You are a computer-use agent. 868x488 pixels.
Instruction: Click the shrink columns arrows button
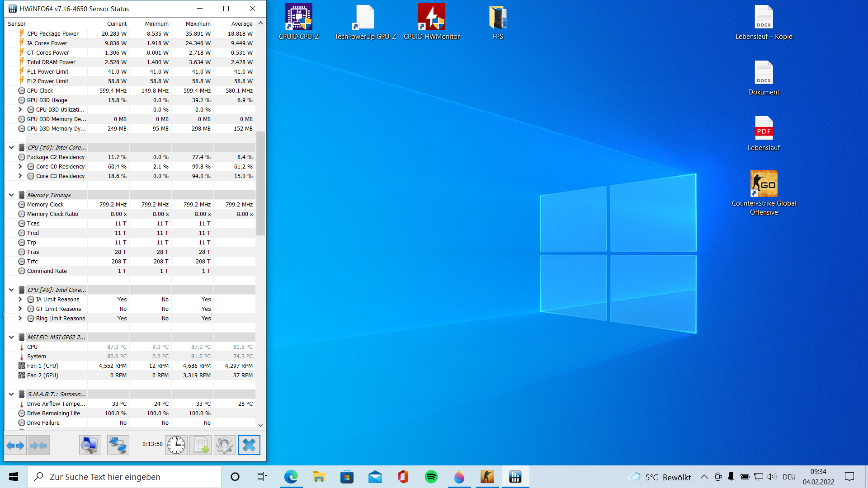38,446
